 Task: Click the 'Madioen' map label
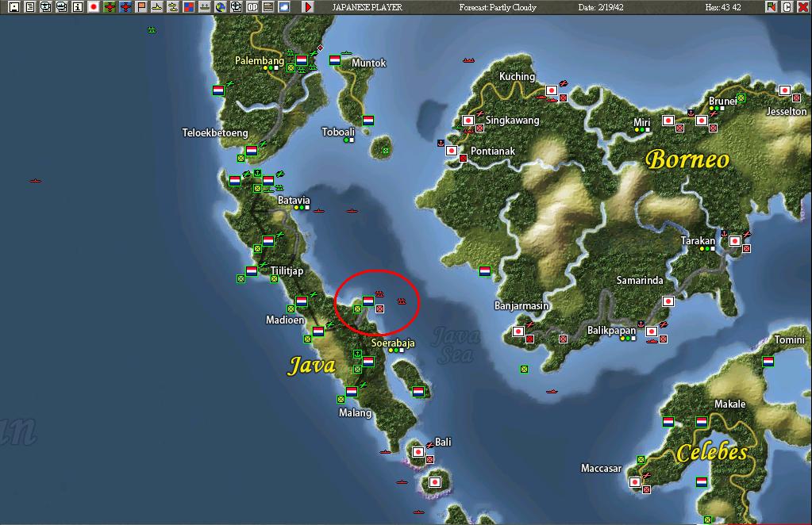coord(285,320)
